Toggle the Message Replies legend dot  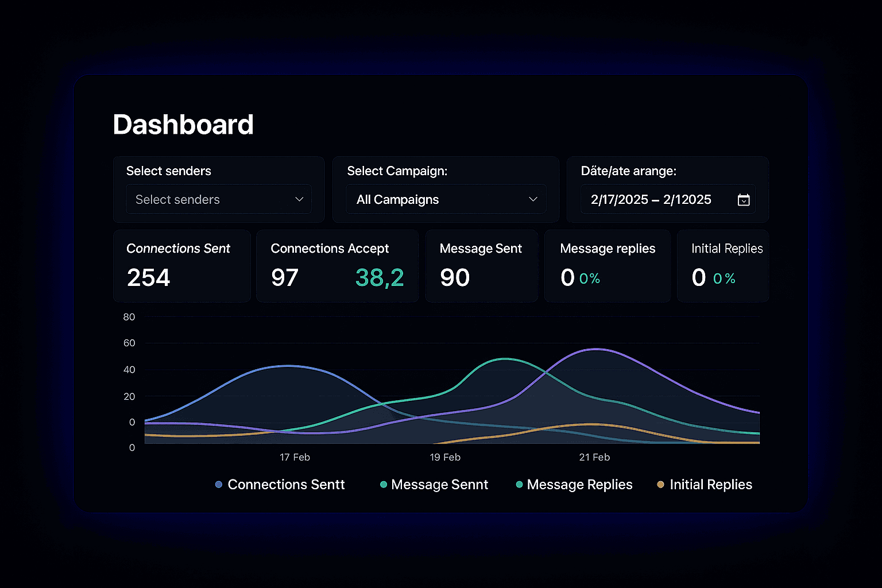(519, 485)
